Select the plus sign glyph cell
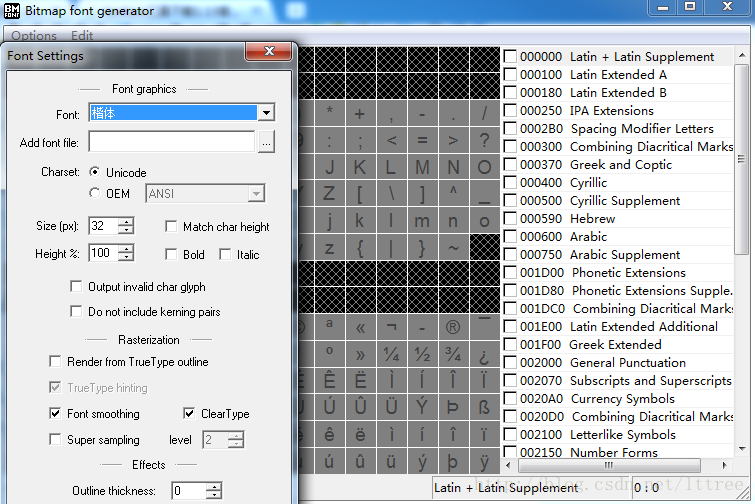The height and width of the screenshot is (504, 755). 360,114
